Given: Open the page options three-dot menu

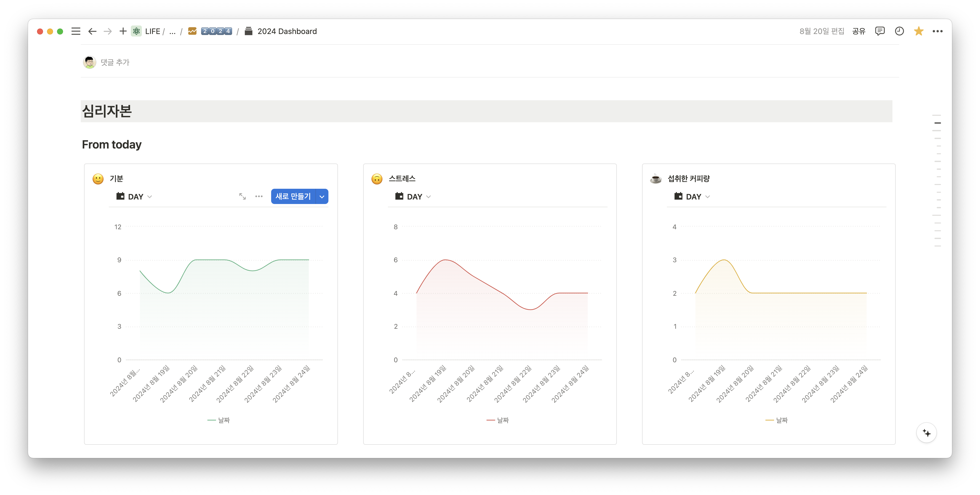Looking at the screenshot, I should coord(937,31).
